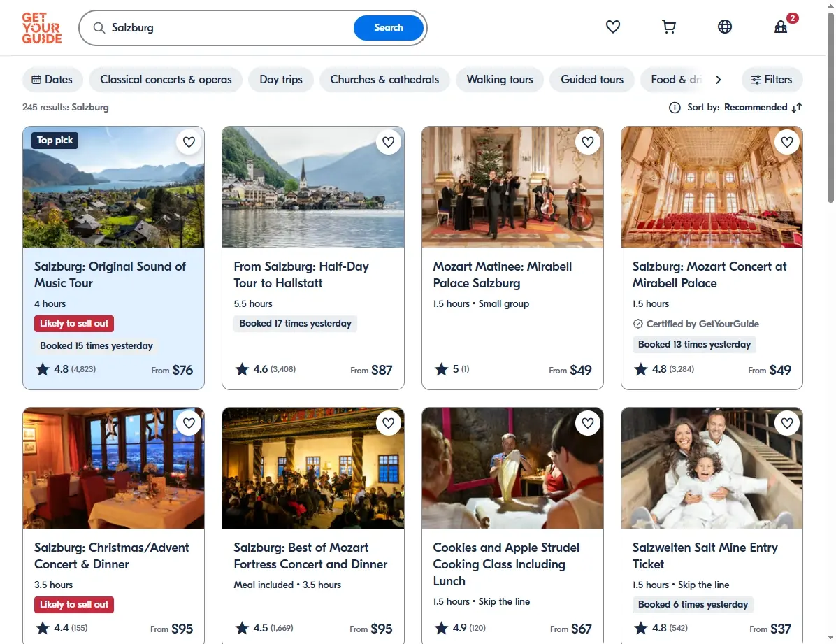Favorite the Best of Mozart Fortress Concert
The width and height of the screenshot is (836, 644).
click(x=388, y=423)
